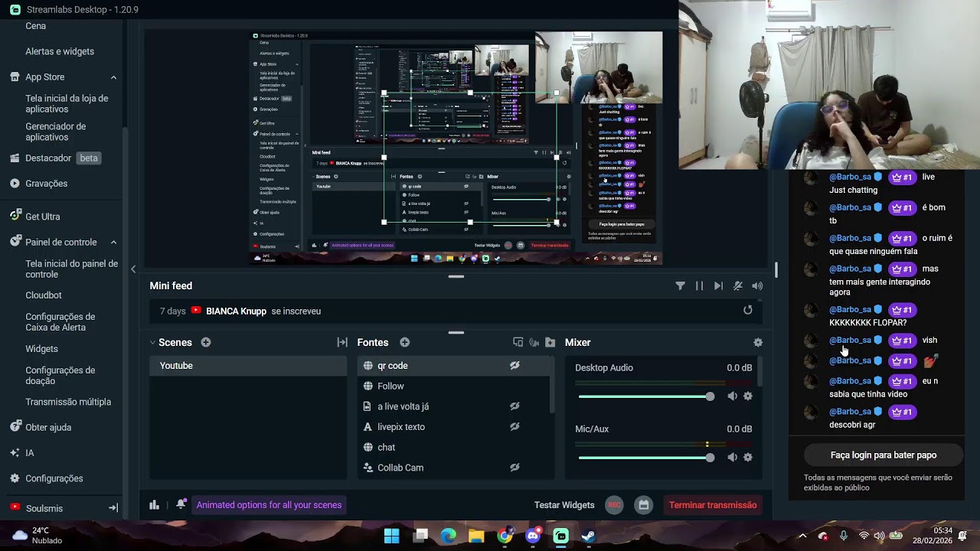Select the Youtube scene

(x=248, y=366)
